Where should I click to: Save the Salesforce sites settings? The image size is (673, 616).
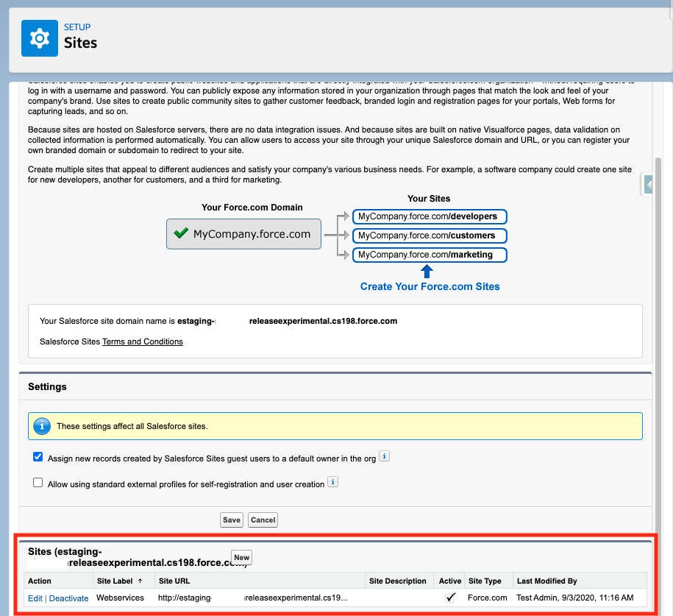pyautogui.click(x=231, y=520)
